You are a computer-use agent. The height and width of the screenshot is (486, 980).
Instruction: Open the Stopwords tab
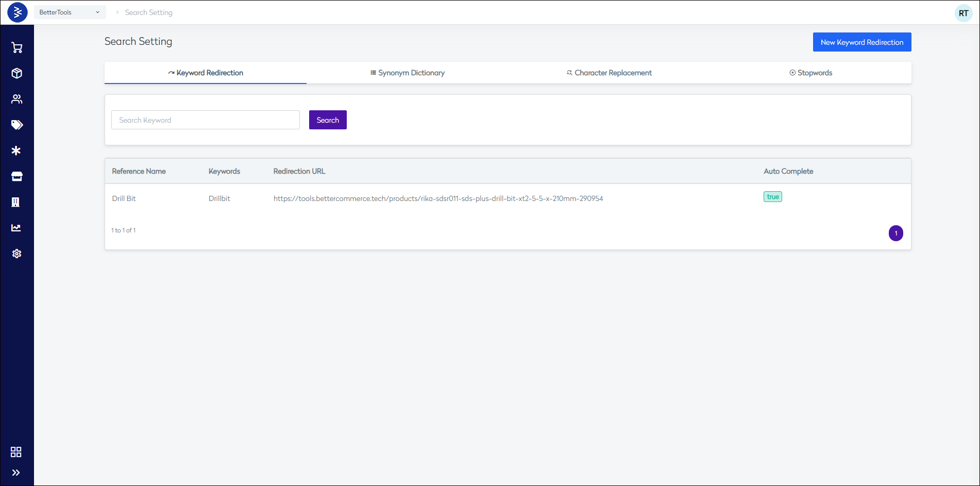(810, 73)
